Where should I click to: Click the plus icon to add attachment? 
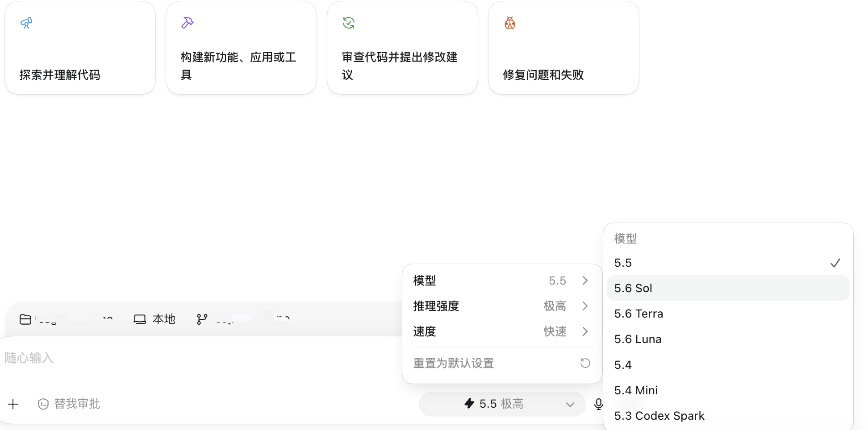tap(13, 404)
